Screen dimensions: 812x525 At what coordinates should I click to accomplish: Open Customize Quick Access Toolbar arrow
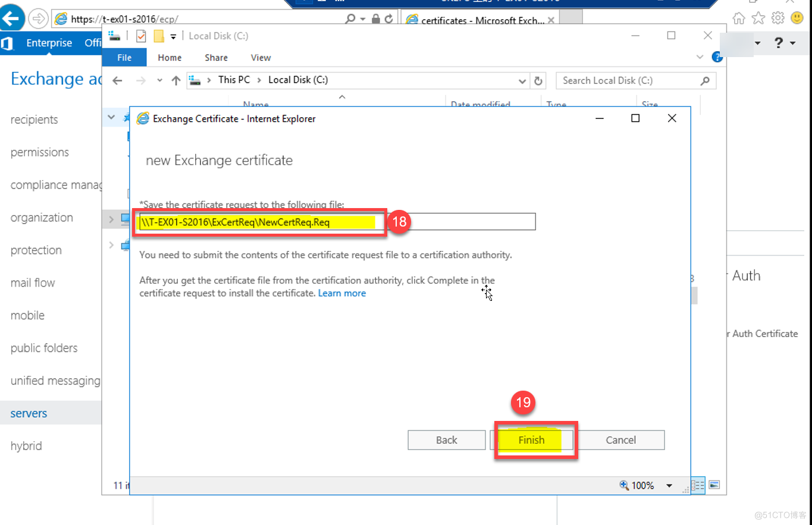point(173,37)
